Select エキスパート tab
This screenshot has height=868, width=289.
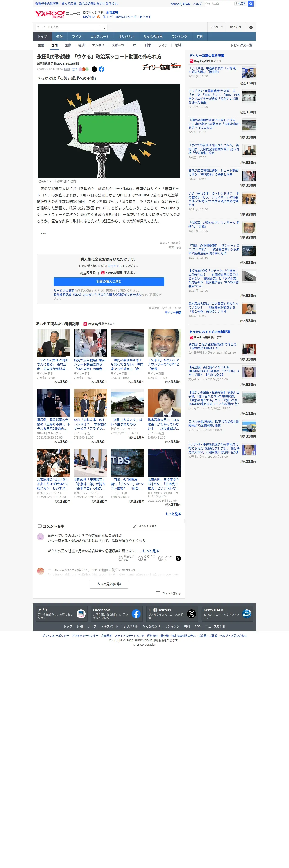[x=99, y=36]
